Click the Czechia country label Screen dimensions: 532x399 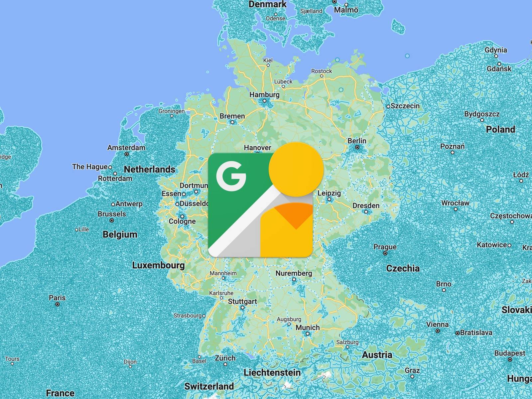click(403, 268)
